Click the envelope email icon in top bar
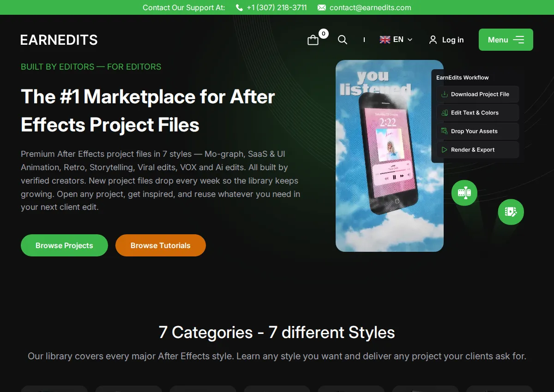Image resolution: width=554 pixels, height=392 pixels. pos(322,7)
